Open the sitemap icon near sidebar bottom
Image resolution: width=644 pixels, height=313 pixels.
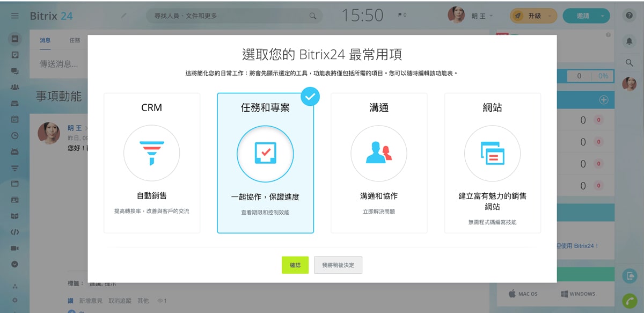15,286
